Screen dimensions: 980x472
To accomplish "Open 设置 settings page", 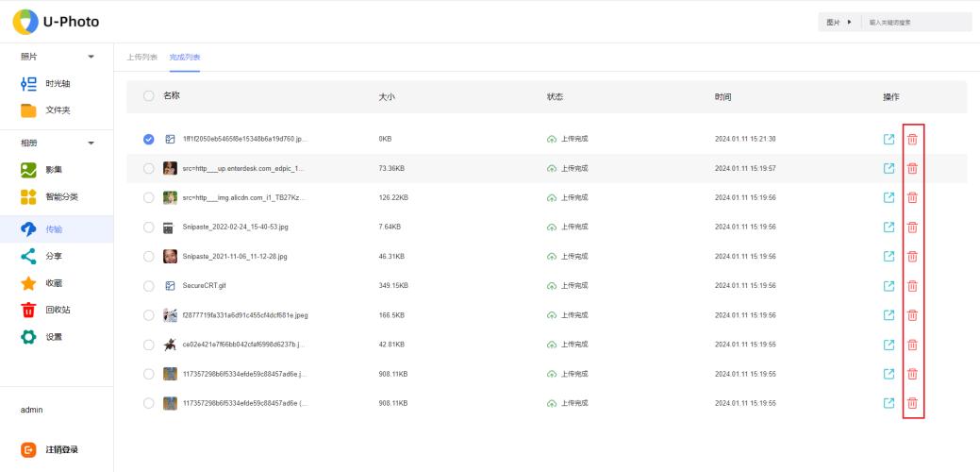I will click(57, 337).
